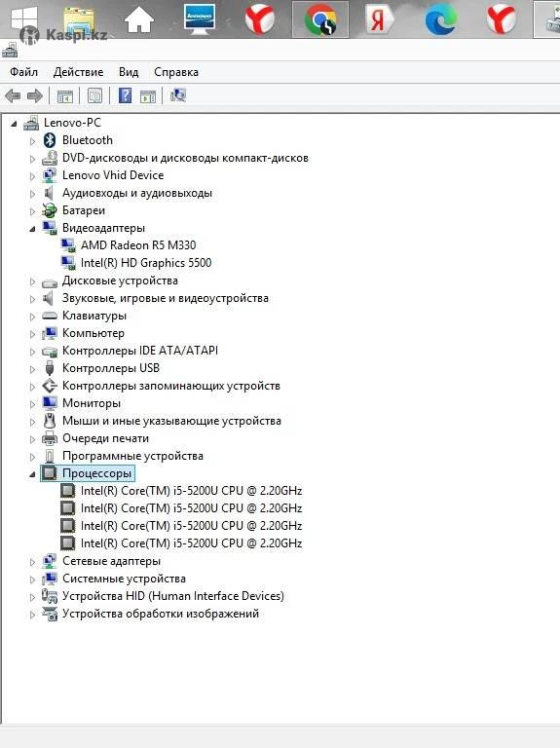Select Lenovo Vhid Device label
The width and height of the screenshot is (560, 748).
click(x=113, y=175)
